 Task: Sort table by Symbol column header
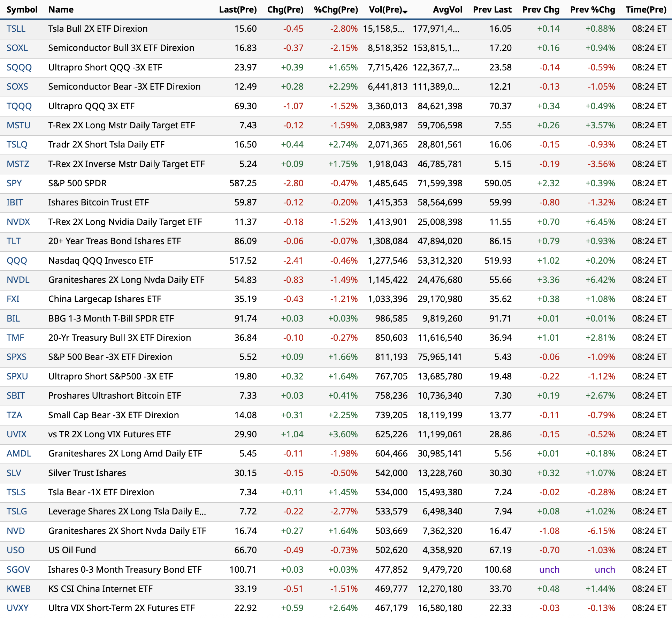tap(22, 9)
